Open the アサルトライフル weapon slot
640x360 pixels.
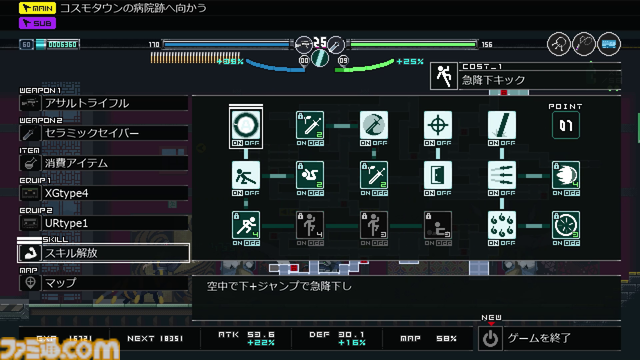pos(104,103)
